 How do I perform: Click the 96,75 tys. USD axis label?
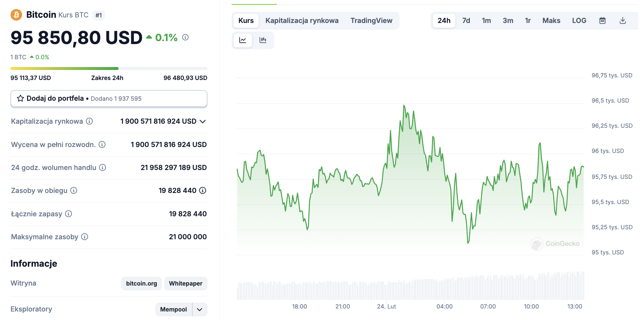click(612, 75)
